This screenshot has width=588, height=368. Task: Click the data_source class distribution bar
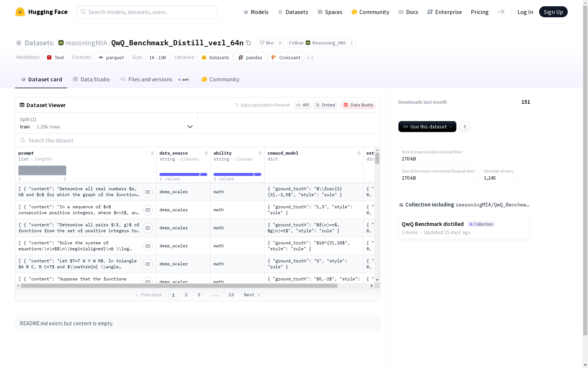[x=183, y=174]
